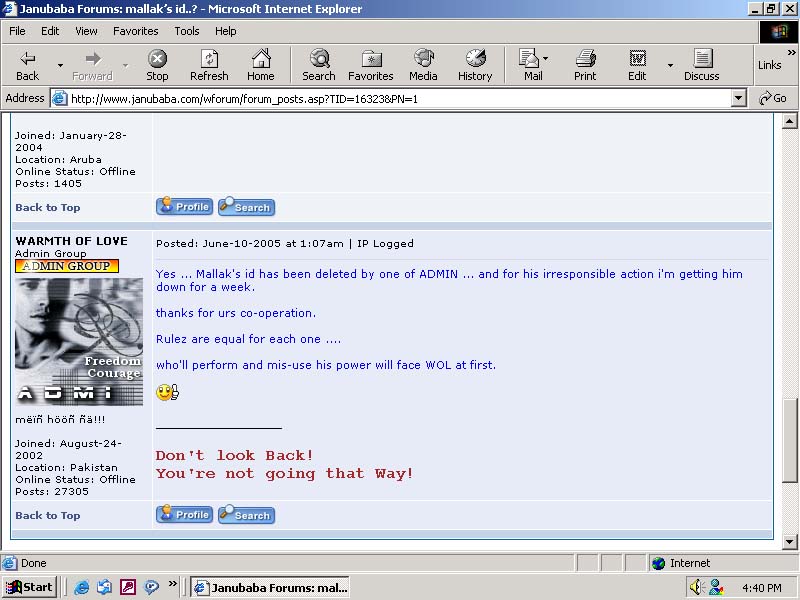Viewport: 800px width, 600px height.
Task: Open the third quick launch icon with red key
Action: point(128,588)
